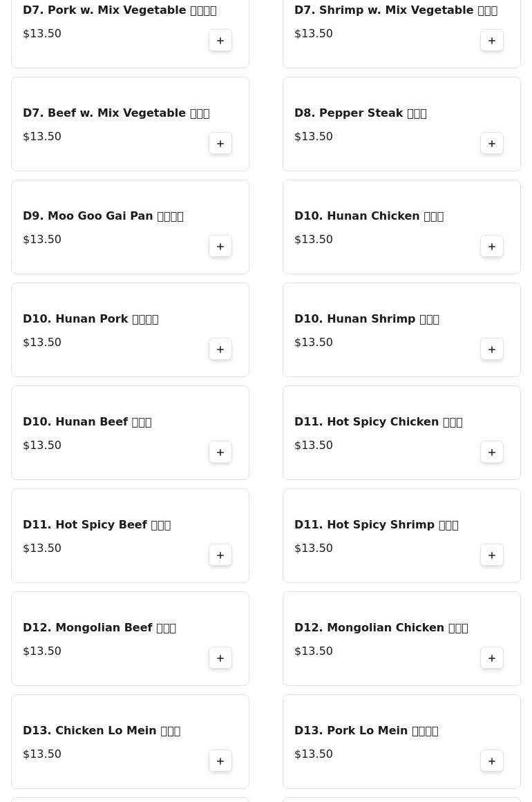The width and height of the screenshot is (532, 802).
Task: Add D7. Shrimp w. Mix Vegetable item
Action: pyautogui.click(x=492, y=40)
